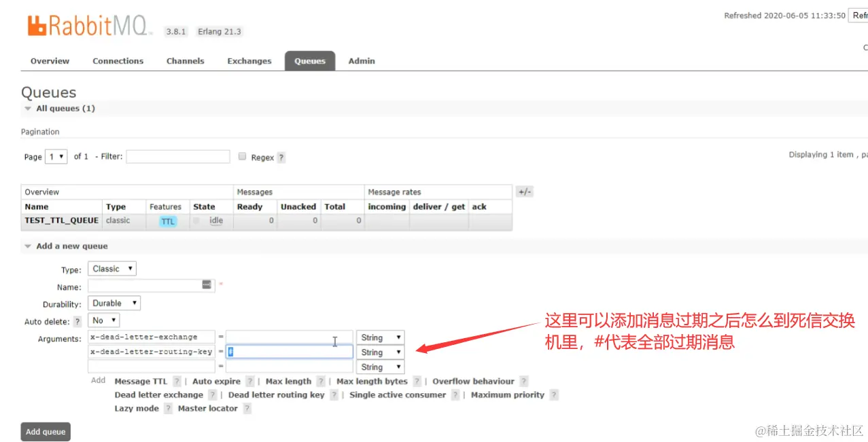
Task: Show help for Auto expire argument
Action: 250,382
